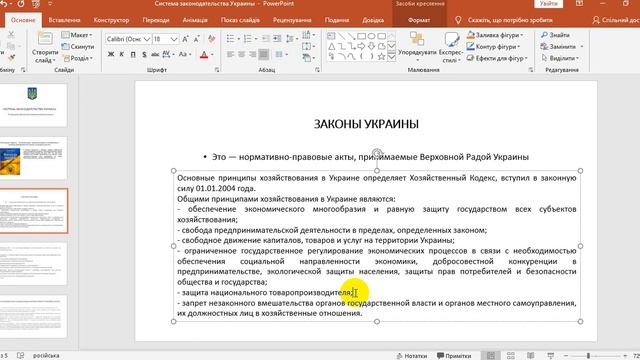Click Скажіть, що потрібно зробити search box

click(x=510, y=20)
